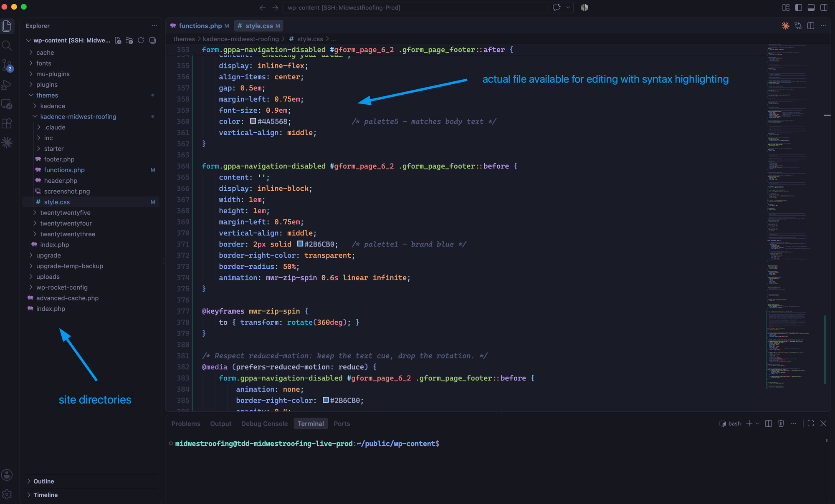Split the editor to the right
835x504 pixels.
[811, 26]
